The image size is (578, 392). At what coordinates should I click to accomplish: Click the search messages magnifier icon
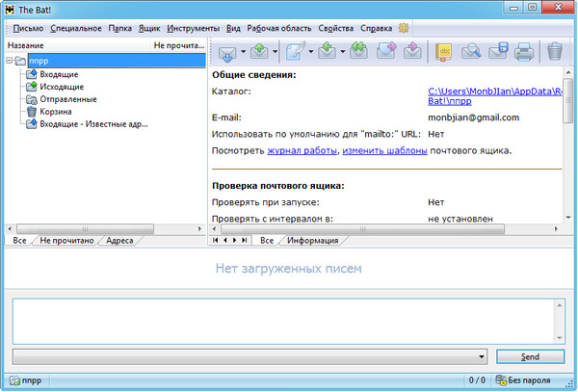click(x=472, y=51)
